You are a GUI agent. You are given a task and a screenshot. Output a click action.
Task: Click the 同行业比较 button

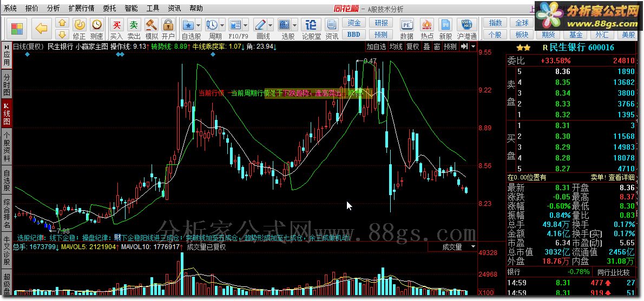click(614, 272)
